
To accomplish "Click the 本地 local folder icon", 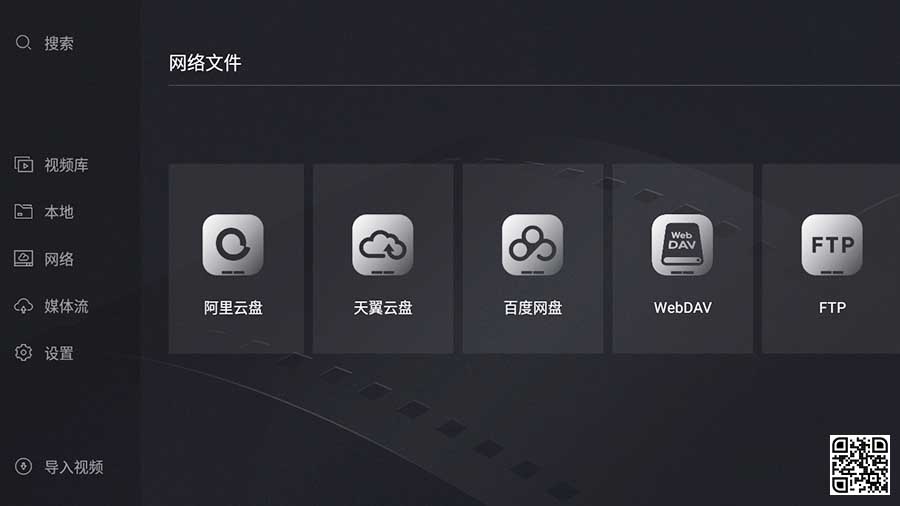I will pyautogui.click(x=24, y=212).
